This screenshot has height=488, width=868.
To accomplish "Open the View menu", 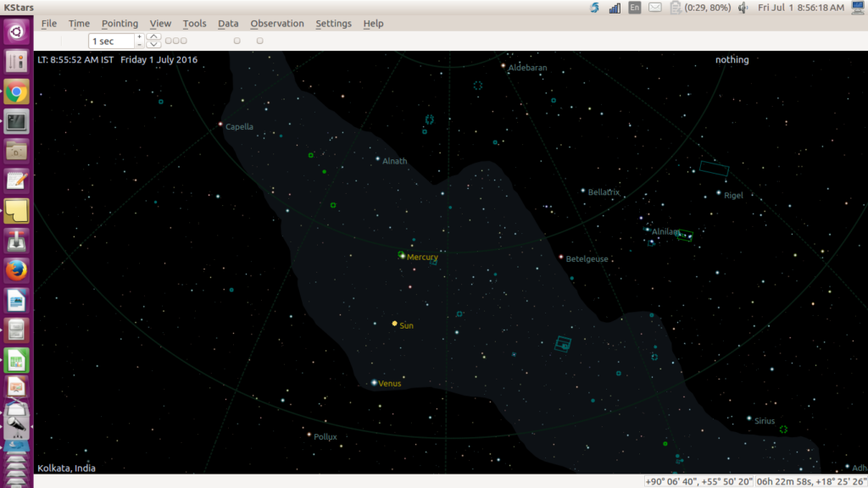I will pyautogui.click(x=160, y=23).
